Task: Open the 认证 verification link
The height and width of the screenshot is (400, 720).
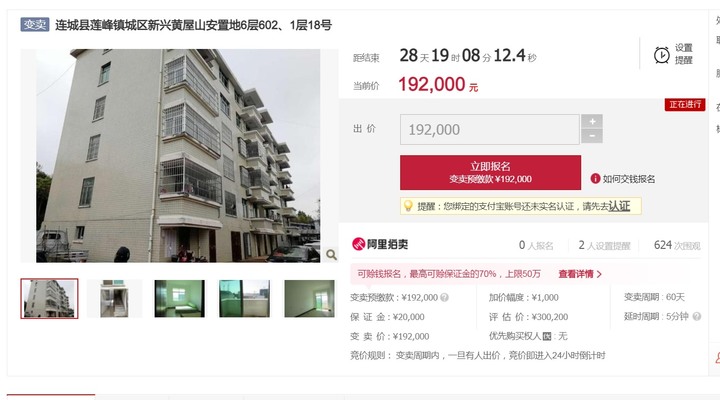Action: 619,206
